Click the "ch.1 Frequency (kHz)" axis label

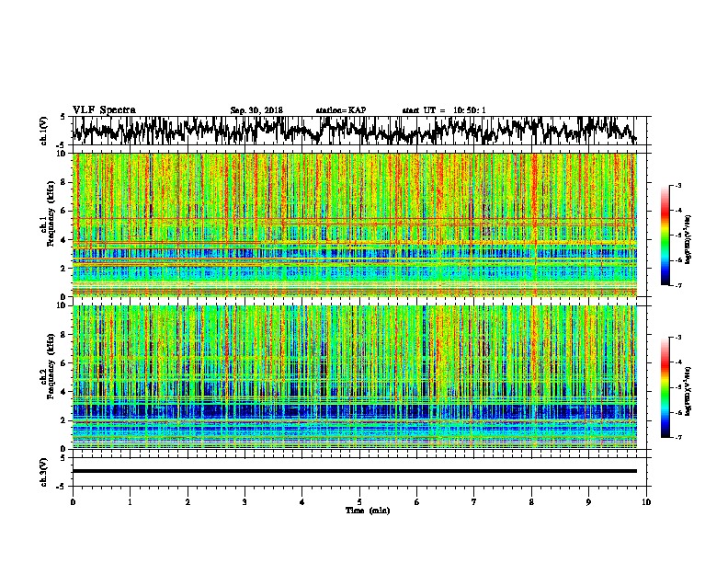click(47, 213)
